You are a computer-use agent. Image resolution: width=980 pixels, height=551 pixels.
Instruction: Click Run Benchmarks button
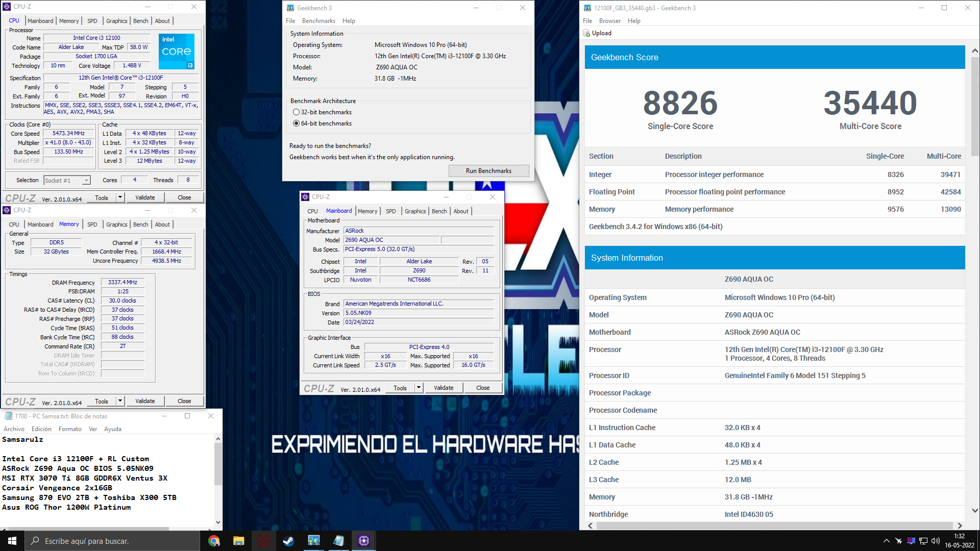click(488, 171)
